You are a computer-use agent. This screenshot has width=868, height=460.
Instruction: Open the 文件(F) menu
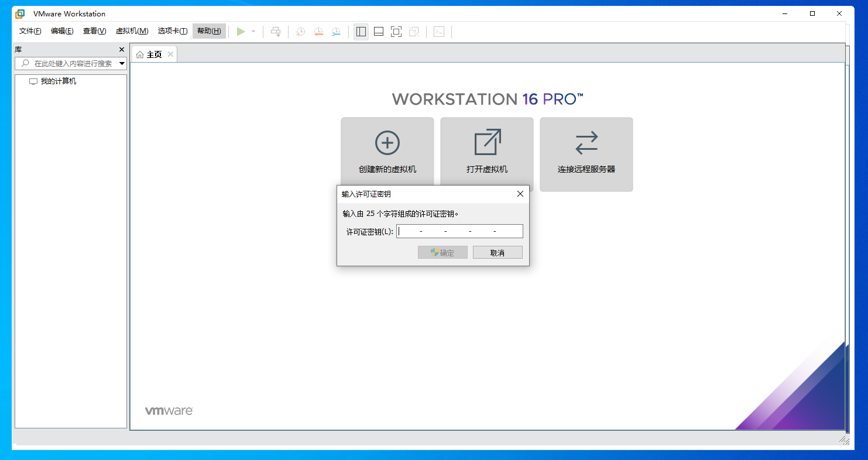click(30, 31)
